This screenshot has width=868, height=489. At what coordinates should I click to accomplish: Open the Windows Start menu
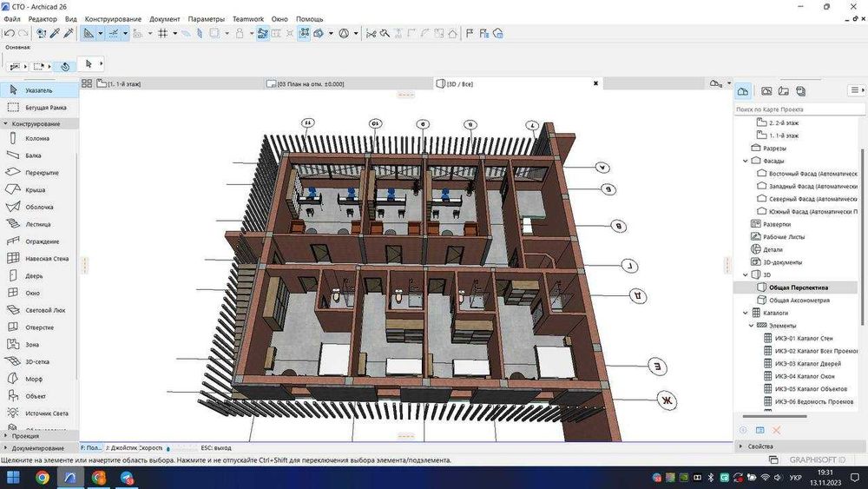click(x=13, y=478)
